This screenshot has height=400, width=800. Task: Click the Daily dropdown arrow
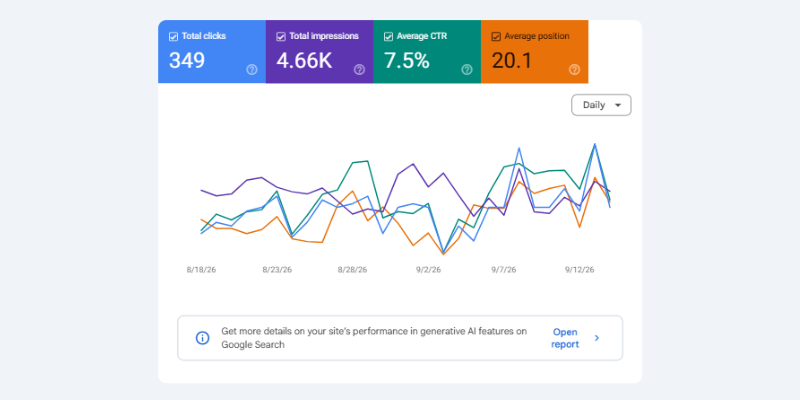pos(618,105)
